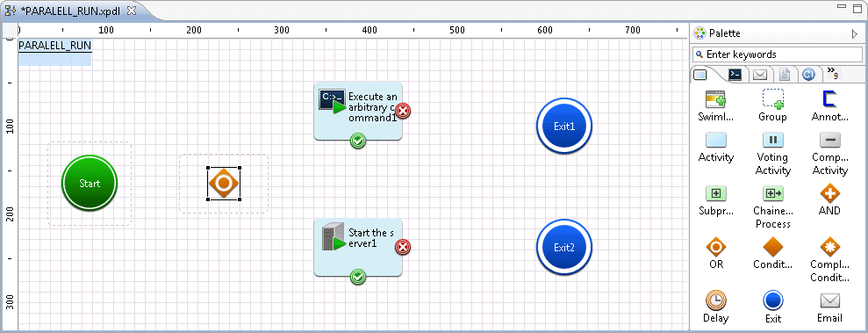Select the orange OR node on canvas
868x333 pixels.
point(224,184)
